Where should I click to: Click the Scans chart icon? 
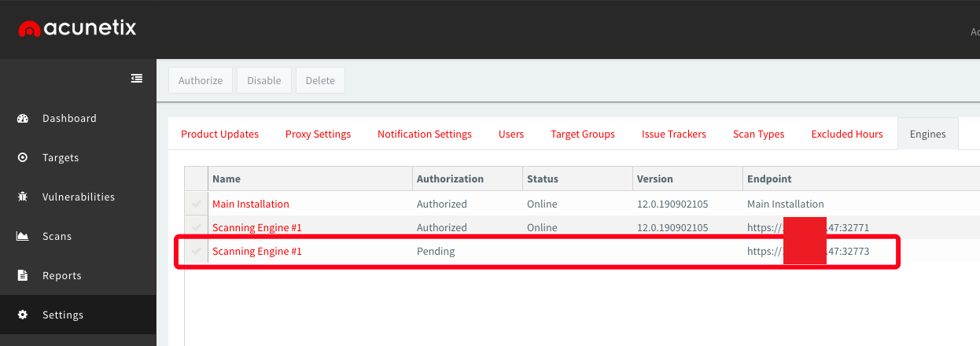[23, 237]
